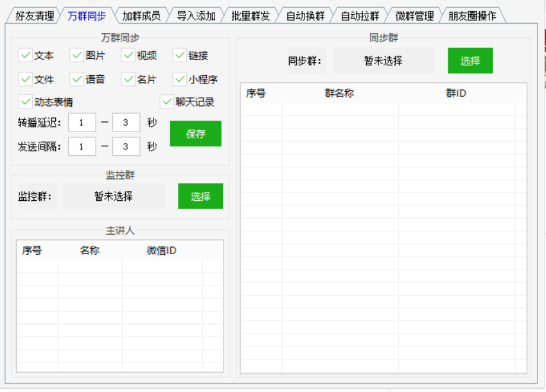This screenshot has width=546, height=392.
Task: Click the 发送间隔 maximum value field
Action: (x=126, y=147)
